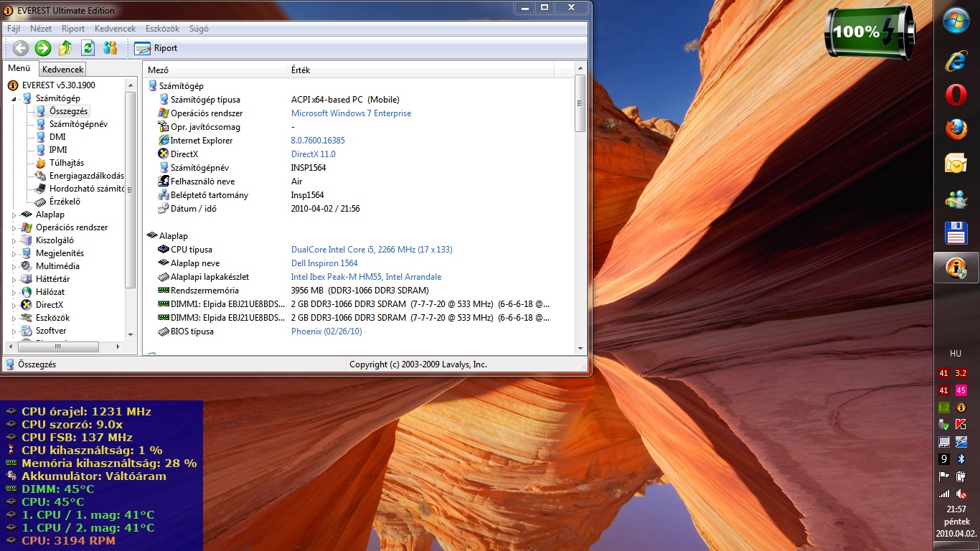The width and height of the screenshot is (980, 551).
Task: Click the Back navigation arrow in EVEREST toolbar
Action: click(x=21, y=48)
